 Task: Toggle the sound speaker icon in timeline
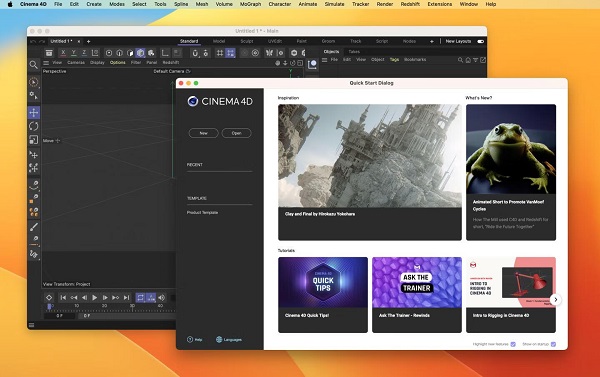(x=162, y=297)
